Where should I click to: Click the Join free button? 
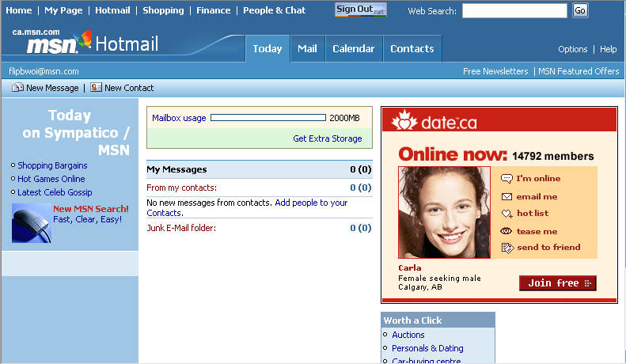pyautogui.click(x=558, y=283)
